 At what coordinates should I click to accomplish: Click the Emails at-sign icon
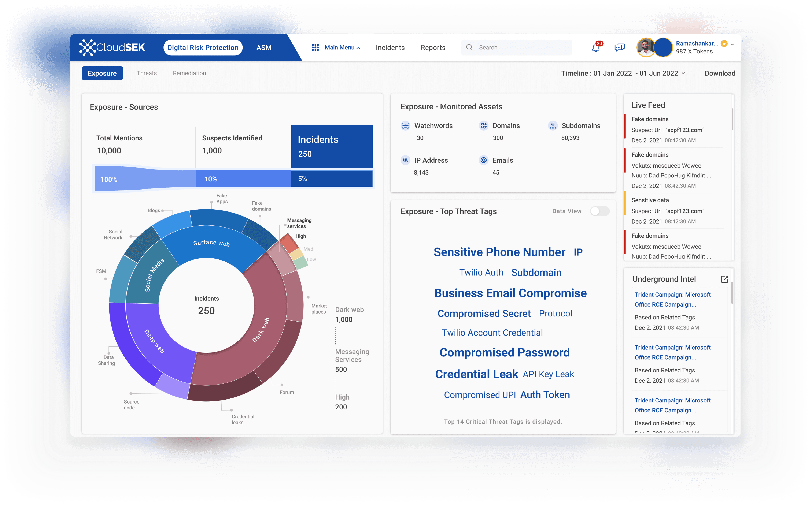click(x=484, y=160)
